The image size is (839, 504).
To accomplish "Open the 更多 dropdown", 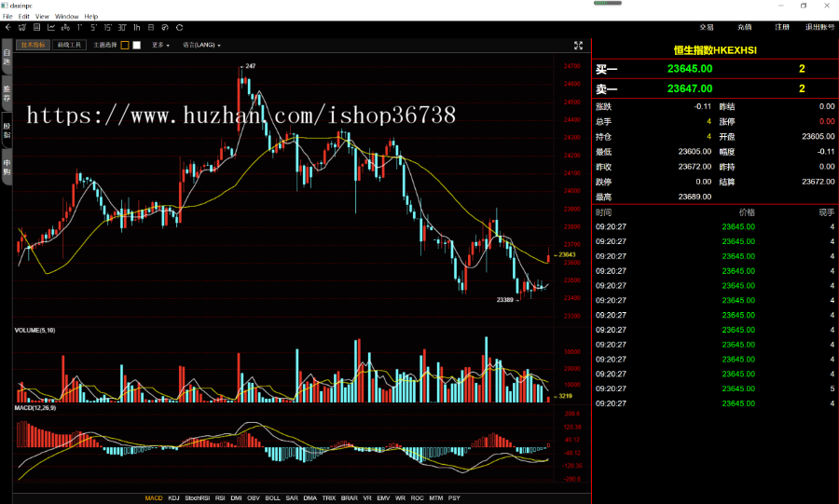I will pos(160,45).
